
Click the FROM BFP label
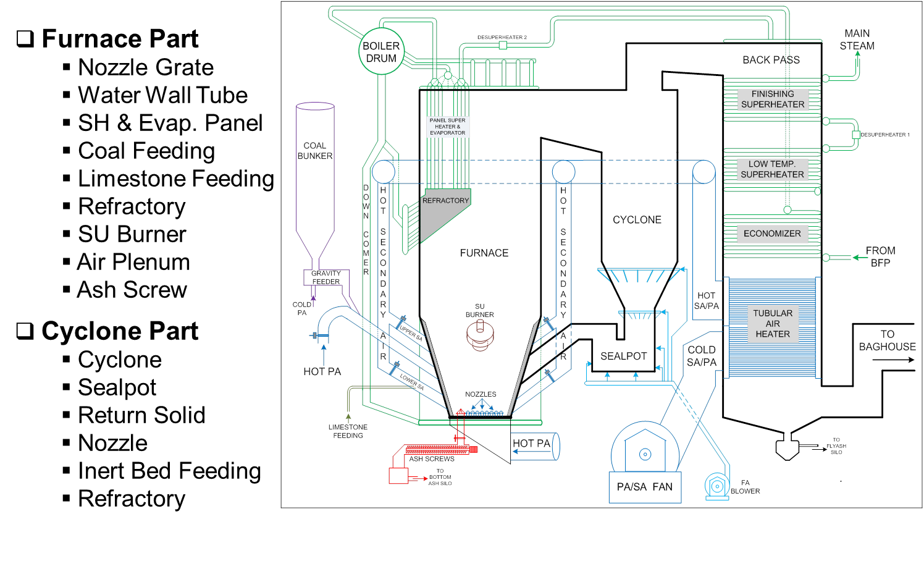[880, 256]
